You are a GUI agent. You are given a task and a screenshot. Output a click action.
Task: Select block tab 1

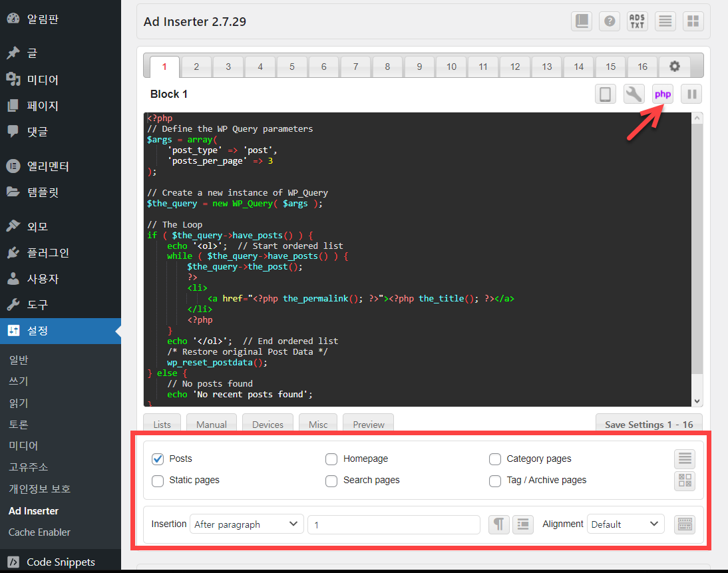point(164,67)
